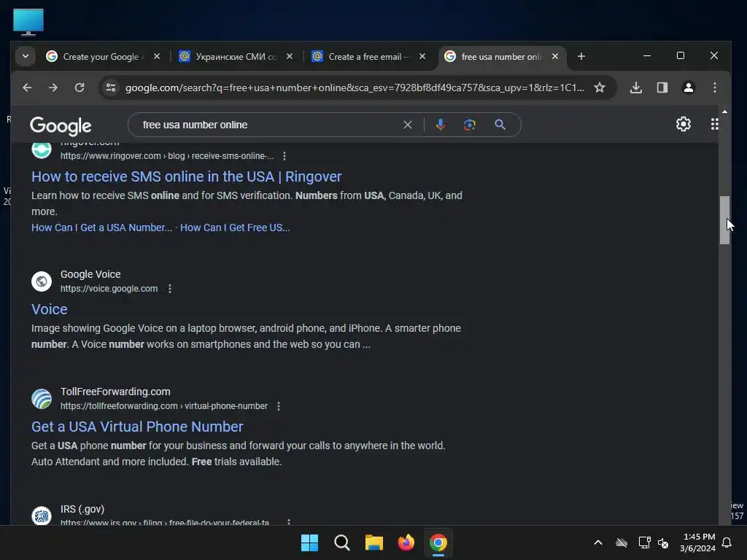Image resolution: width=747 pixels, height=560 pixels.
Task: Reload the current page
Action: 79,87
